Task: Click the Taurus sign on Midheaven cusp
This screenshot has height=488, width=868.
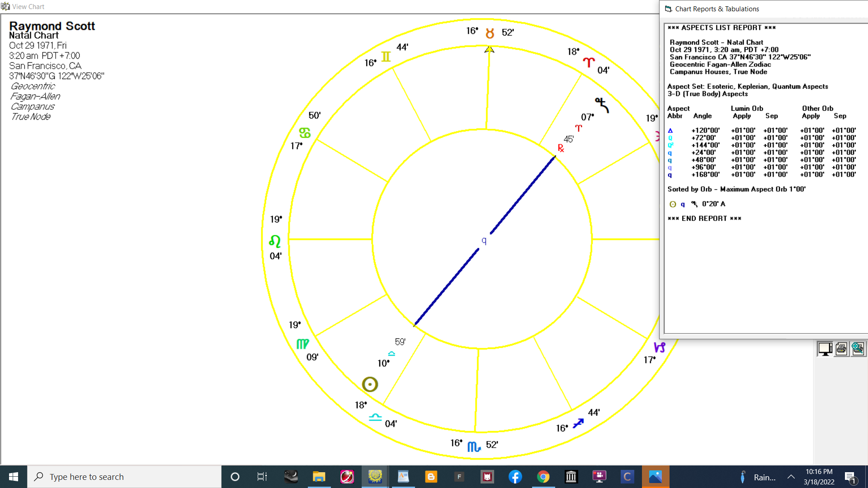Action: (490, 33)
